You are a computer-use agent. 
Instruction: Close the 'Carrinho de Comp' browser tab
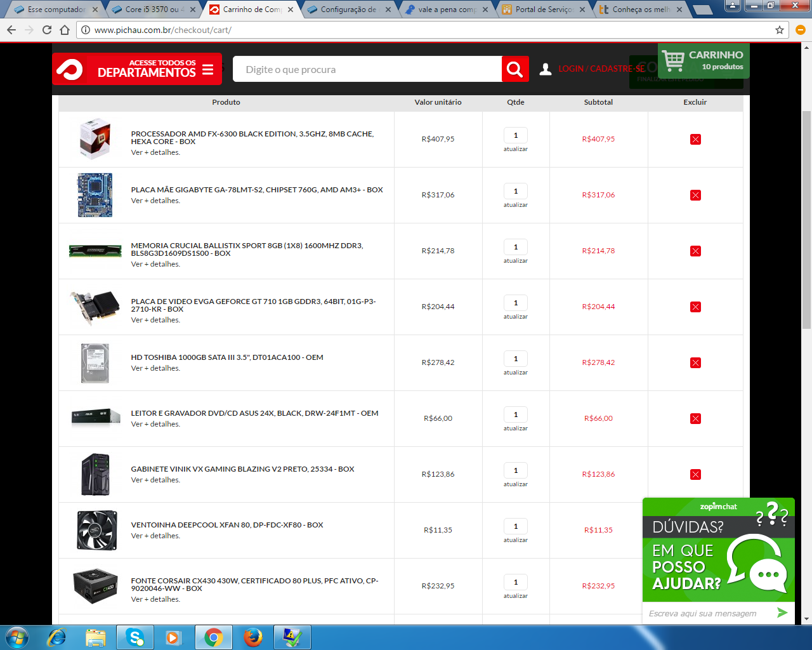(291, 10)
